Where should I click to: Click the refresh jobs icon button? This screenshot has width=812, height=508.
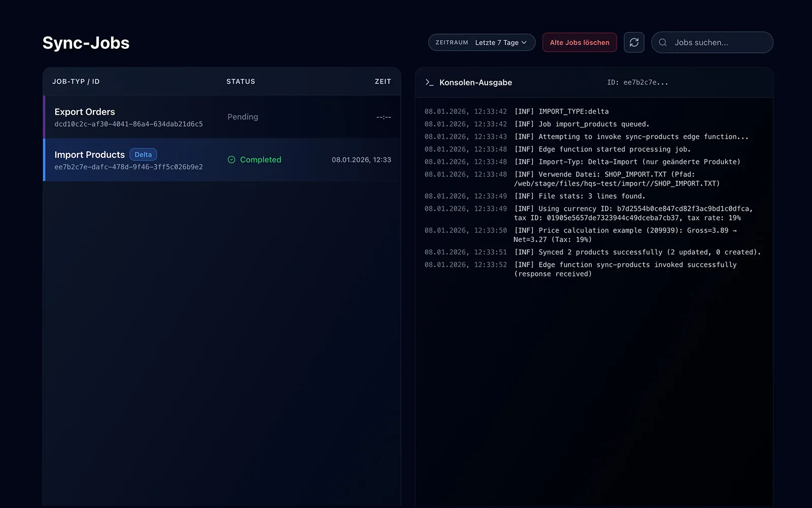[634, 43]
